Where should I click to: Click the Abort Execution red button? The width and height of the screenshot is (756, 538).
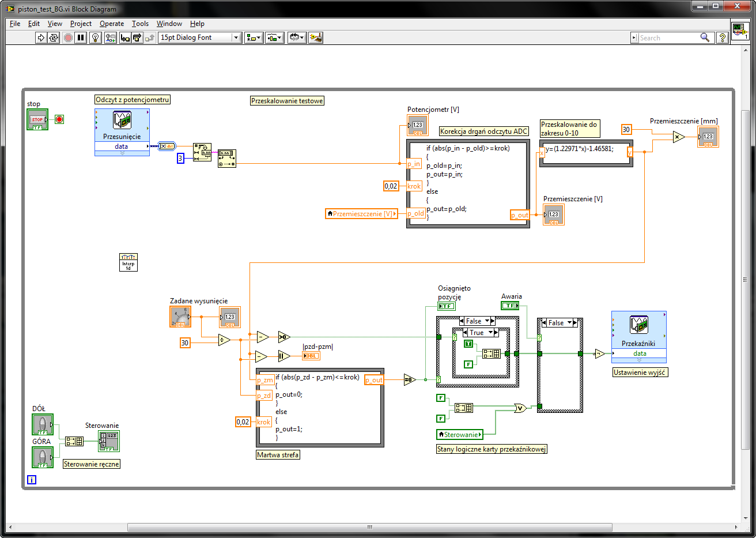coord(68,37)
